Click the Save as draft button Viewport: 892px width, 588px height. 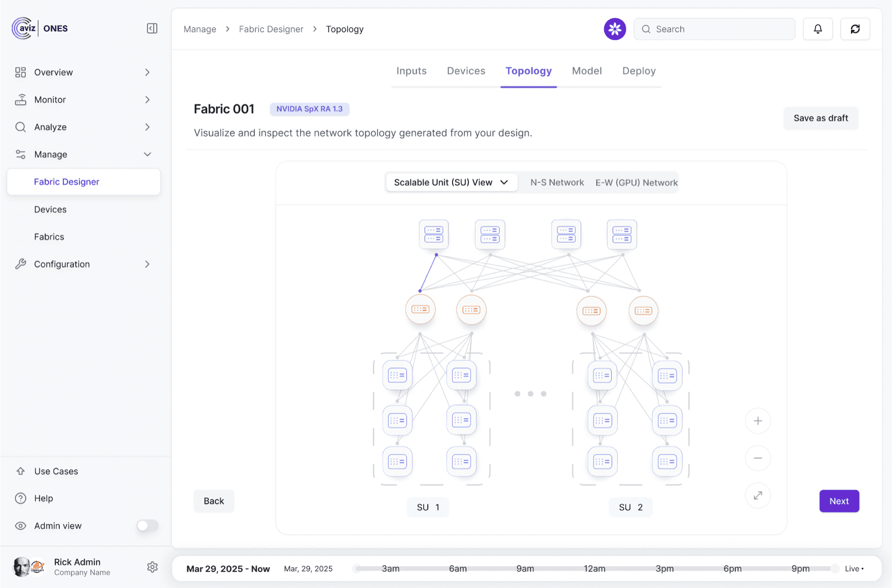coord(821,118)
